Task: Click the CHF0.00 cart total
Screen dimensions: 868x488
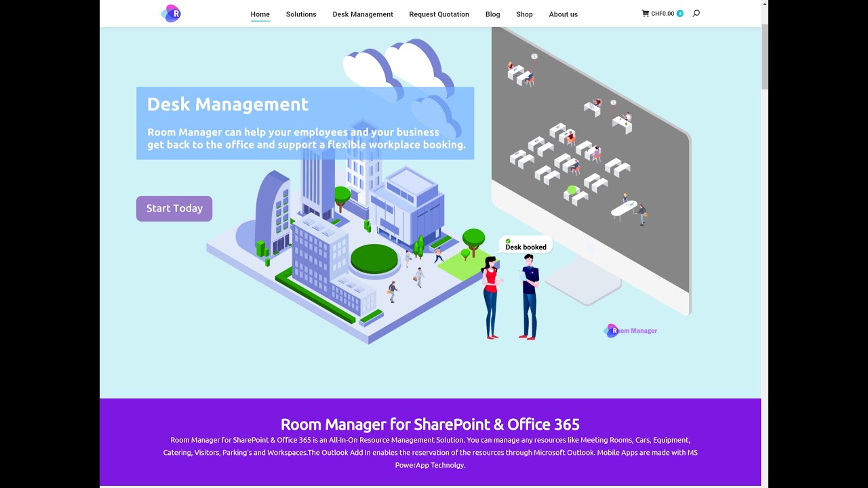Action: [663, 14]
